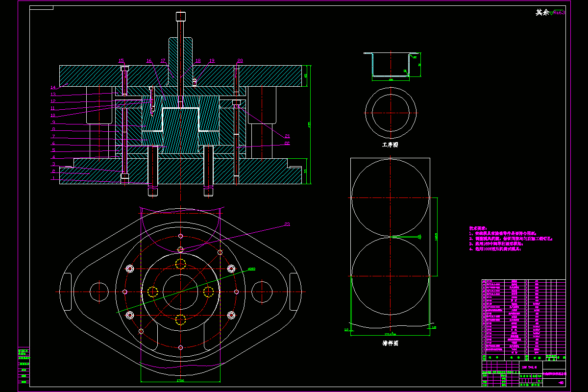Click part callout number 20

point(240,61)
